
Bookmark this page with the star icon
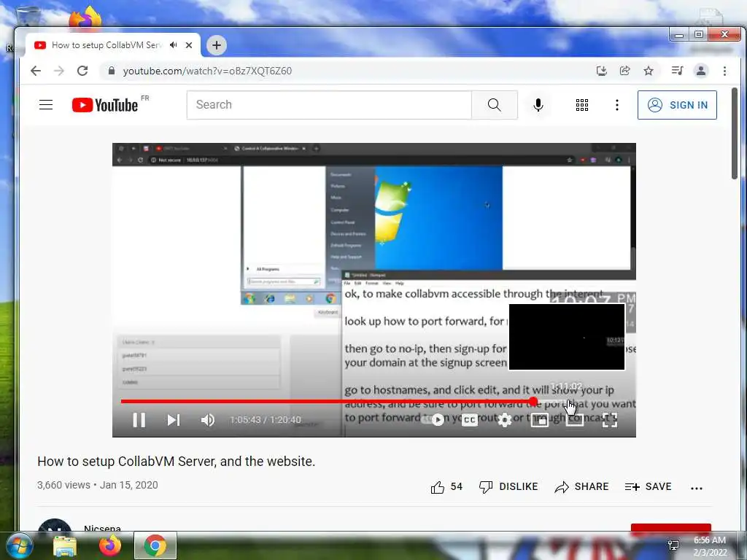pos(649,71)
